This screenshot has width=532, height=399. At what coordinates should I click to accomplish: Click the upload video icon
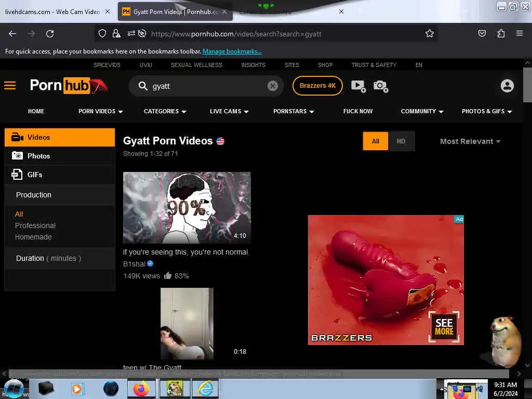click(358, 86)
